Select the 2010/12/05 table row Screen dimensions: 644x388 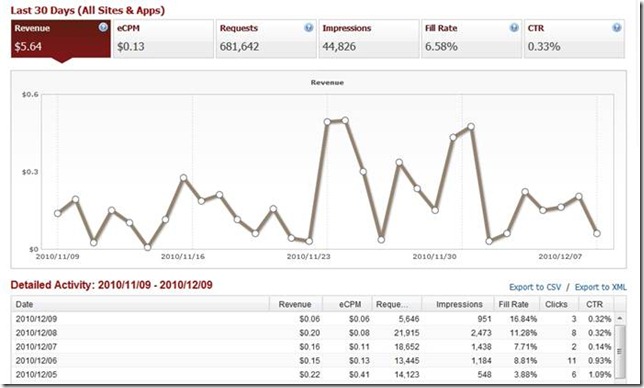(x=313, y=374)
